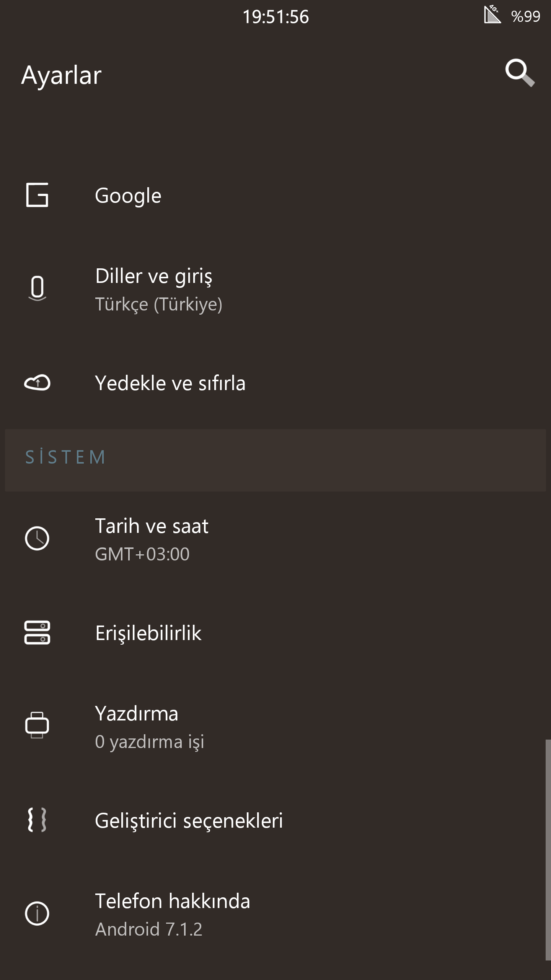Tap the printer icon
The height and width of the screenshot is (980, 551).
pos(37,725)
